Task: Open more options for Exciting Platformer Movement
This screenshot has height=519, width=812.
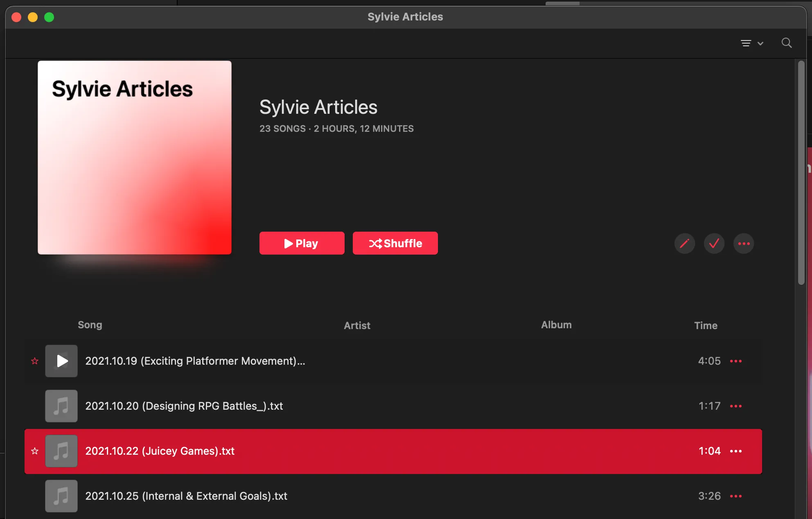Action: point(736,361)
